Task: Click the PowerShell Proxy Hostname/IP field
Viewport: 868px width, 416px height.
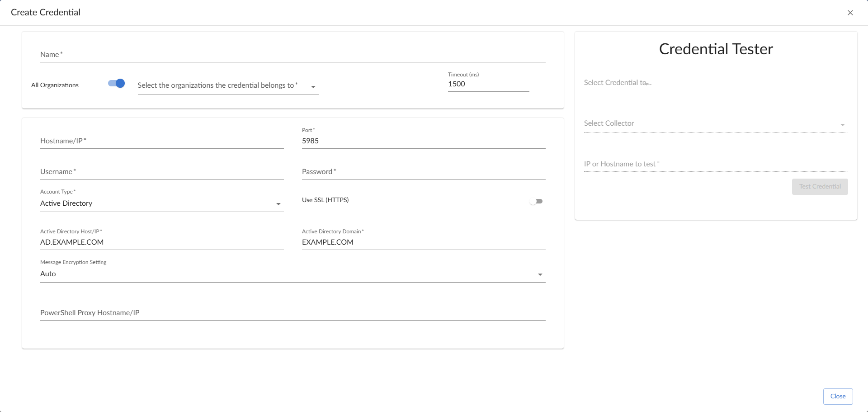Action: [292, 313]
